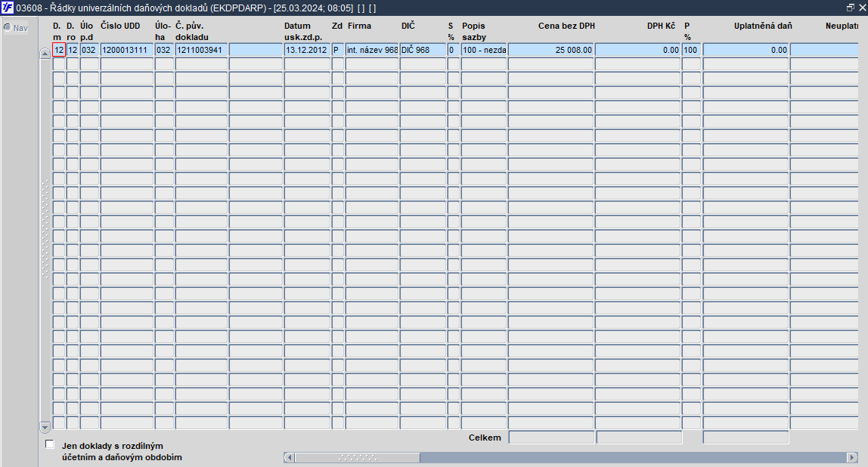Click the date field 13.12.2012
This screenshot has height=467, width=868.
click(x=307, y=50)
